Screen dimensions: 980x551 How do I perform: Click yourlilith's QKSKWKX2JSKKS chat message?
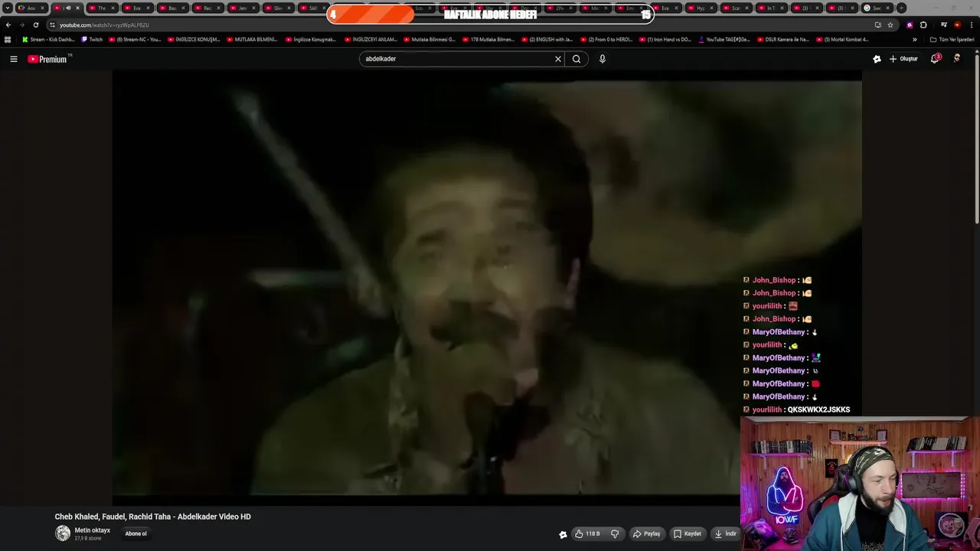pyautogui.click(x=818, y=409)
